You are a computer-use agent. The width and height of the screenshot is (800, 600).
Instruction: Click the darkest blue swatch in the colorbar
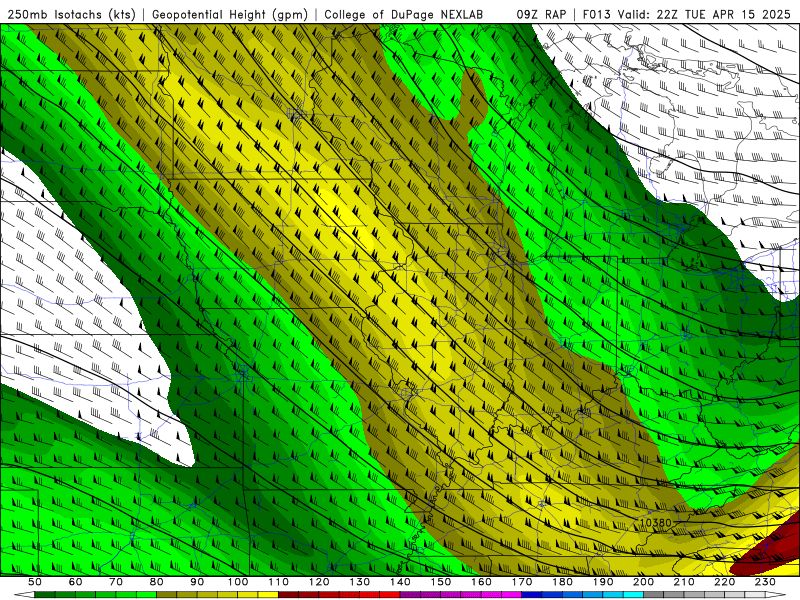coord(532,595)
